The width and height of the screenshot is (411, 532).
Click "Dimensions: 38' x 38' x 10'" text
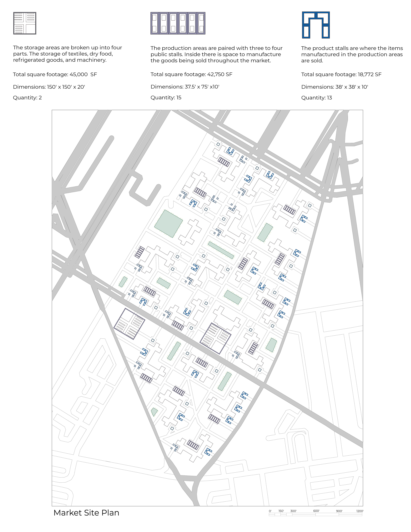tap(335, 87)
